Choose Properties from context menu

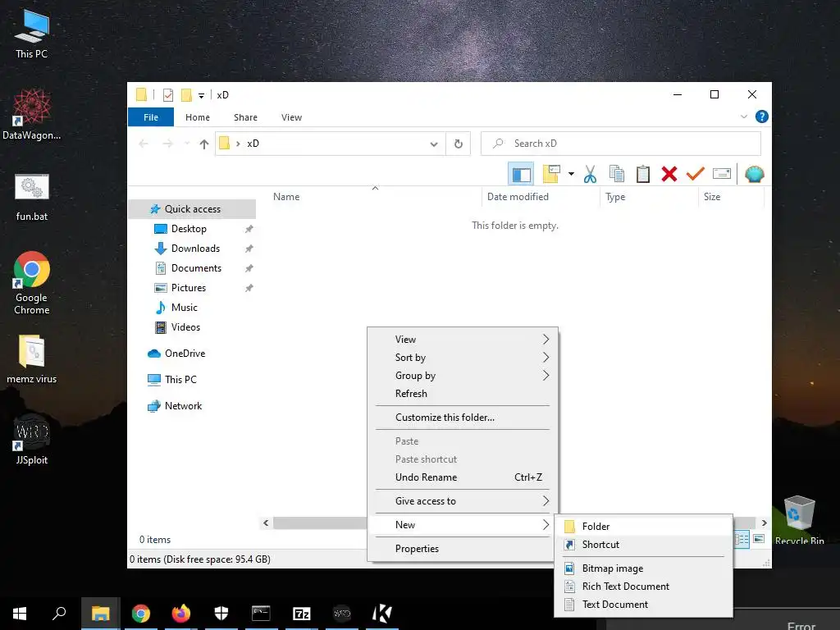coord(463,549)
